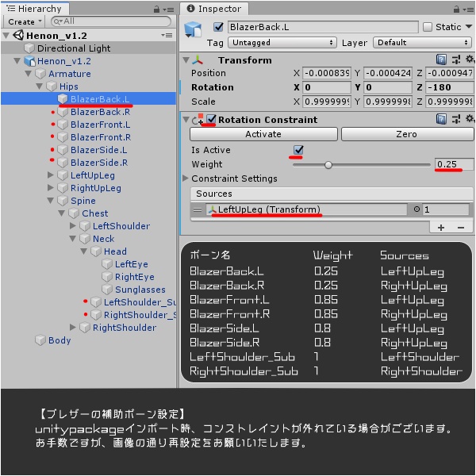Open the Rotation Constraint help reference icon

(441, 119)
